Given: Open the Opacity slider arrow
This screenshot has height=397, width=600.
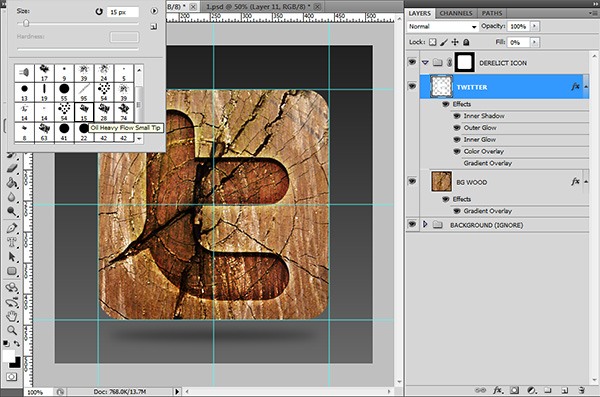Looking at the screenshot, I should tap(534, 26).
